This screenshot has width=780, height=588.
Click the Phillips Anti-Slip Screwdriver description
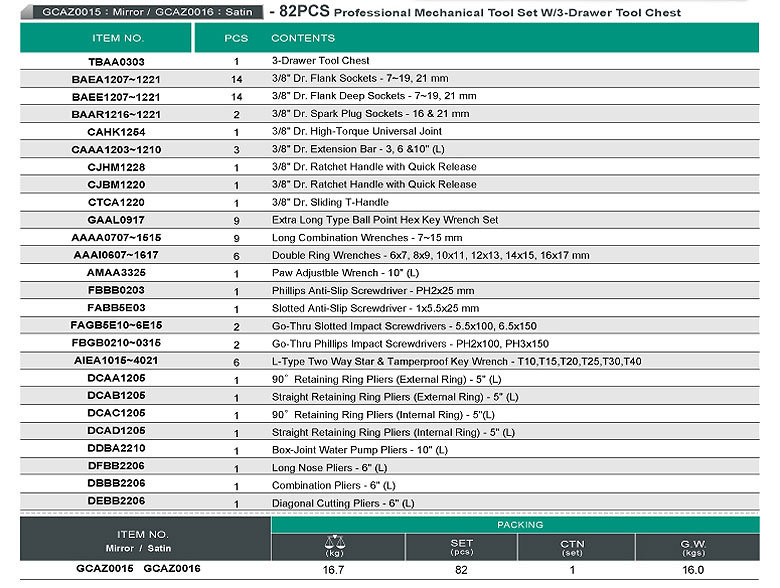coord(373,291)
